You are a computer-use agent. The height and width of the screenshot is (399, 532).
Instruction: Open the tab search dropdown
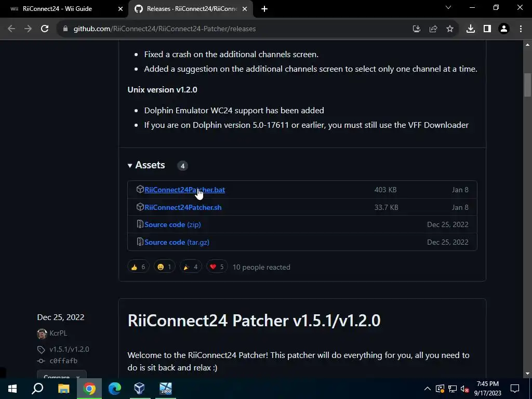(448, 7)
